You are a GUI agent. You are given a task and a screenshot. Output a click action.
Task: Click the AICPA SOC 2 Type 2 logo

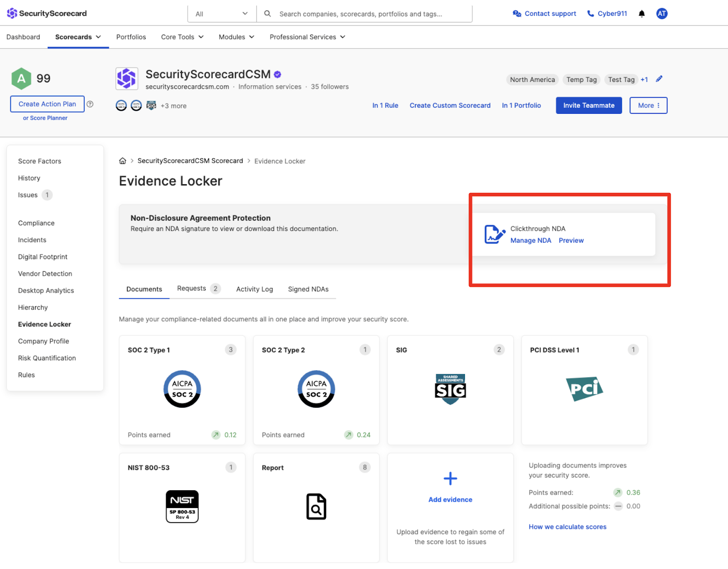316,389
